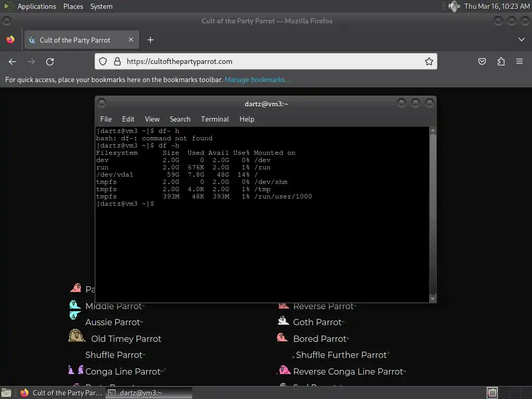
Task: Show site security info via padlock icon
Action: coord(117,61)
